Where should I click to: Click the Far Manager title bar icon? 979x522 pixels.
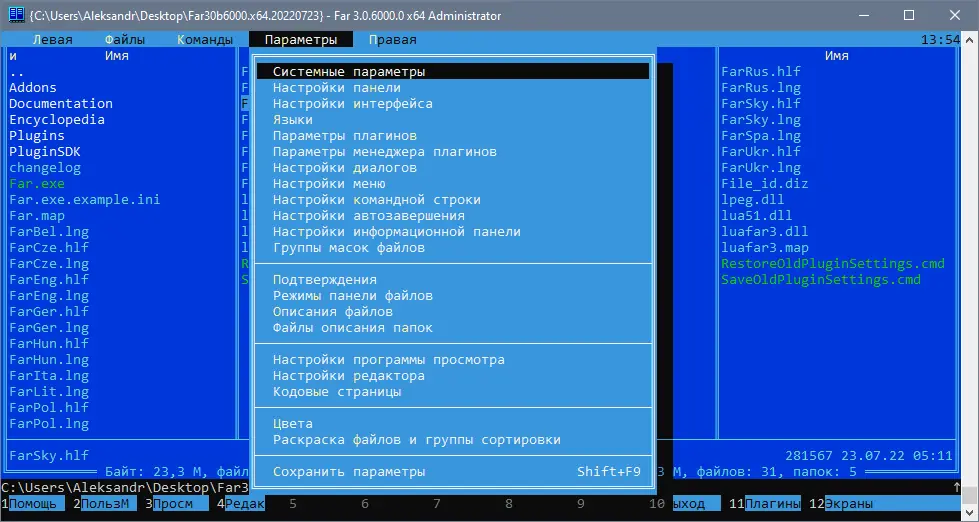[x=16, y=16]
